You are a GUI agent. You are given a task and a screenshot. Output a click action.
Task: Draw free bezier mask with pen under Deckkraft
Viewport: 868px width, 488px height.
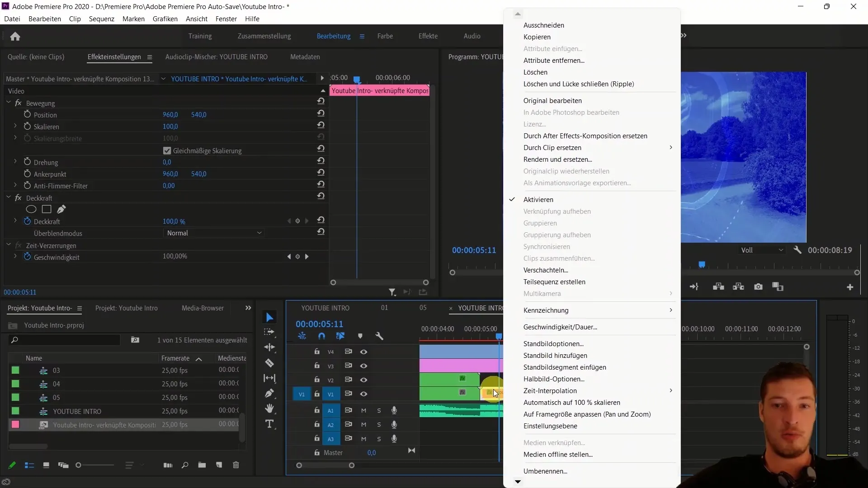(x=61, y=209)
